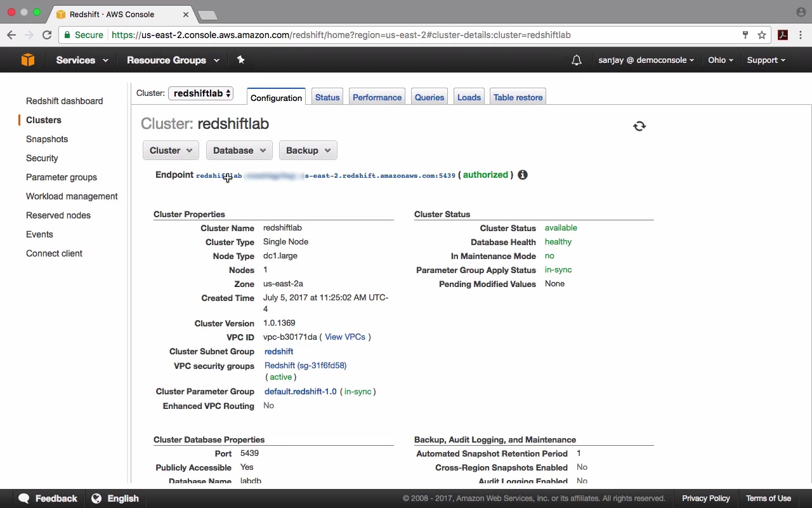Select the Configuration tab

tap(276, 97)
